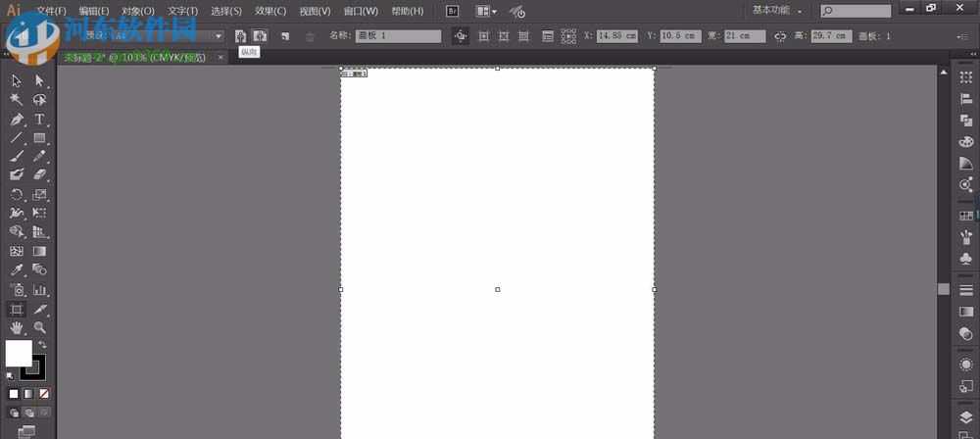Open the 效果(C) menu
Viewport: 980px width, 439px height.
pos(270,11)
